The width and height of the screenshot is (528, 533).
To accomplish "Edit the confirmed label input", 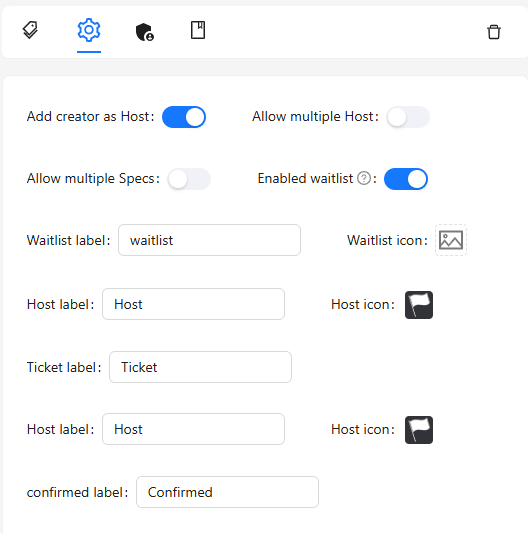I will [x=227, y=492].
